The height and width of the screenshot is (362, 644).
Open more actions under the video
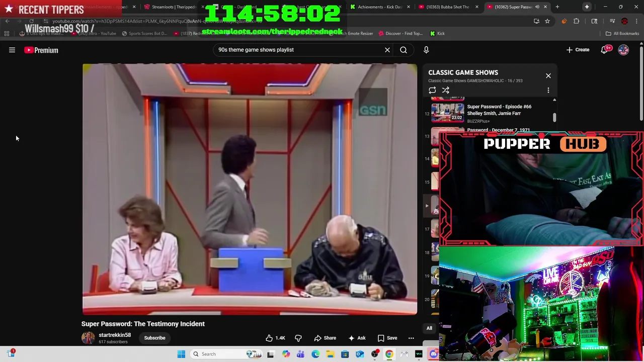click(411, 338)
